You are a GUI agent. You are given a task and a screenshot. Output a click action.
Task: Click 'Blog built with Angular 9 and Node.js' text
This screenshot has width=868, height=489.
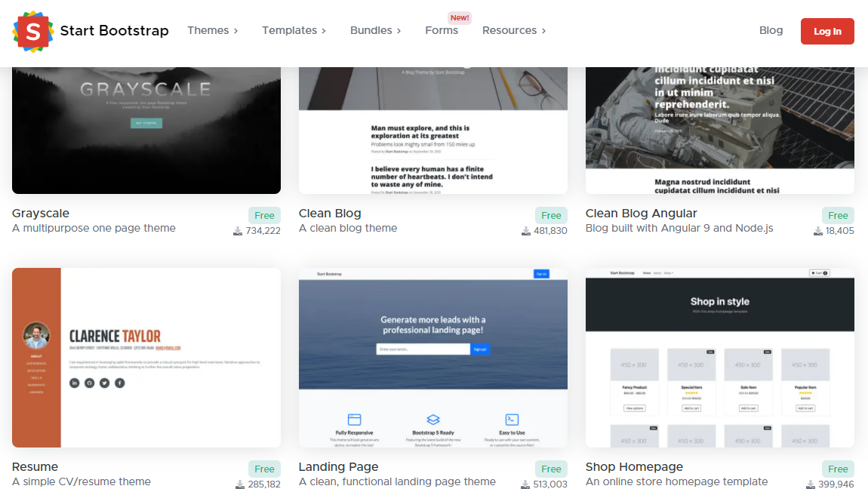pos(679,228)
